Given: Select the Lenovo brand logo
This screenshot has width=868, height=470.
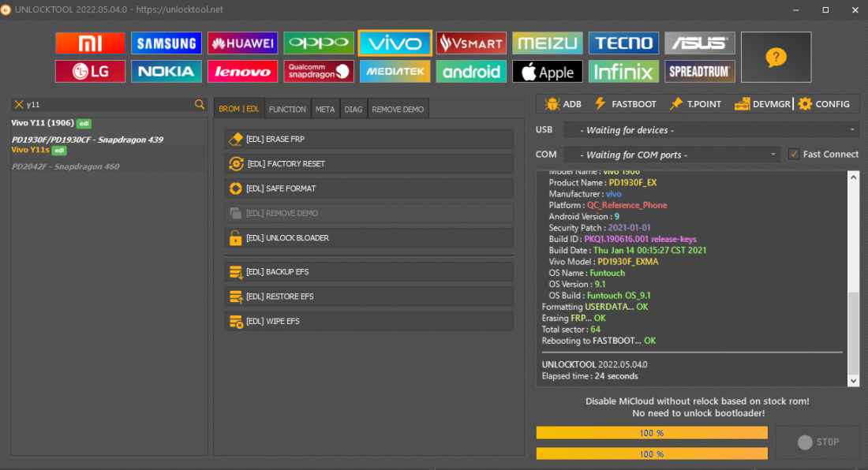Looking at the screenshot, I should [242, 71].
